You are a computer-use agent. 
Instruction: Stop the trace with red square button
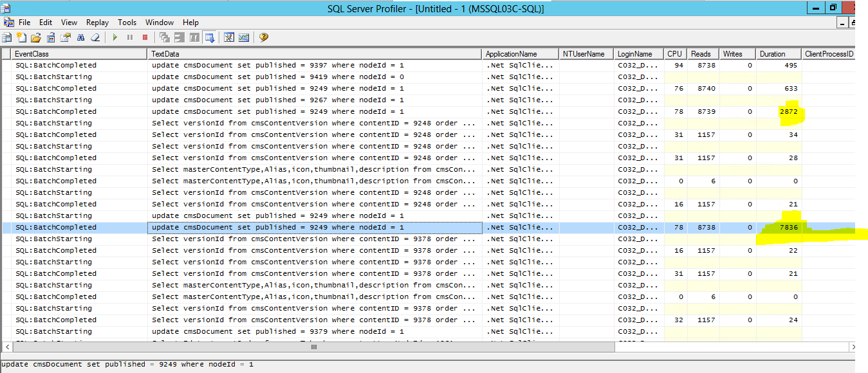[145, 37]
